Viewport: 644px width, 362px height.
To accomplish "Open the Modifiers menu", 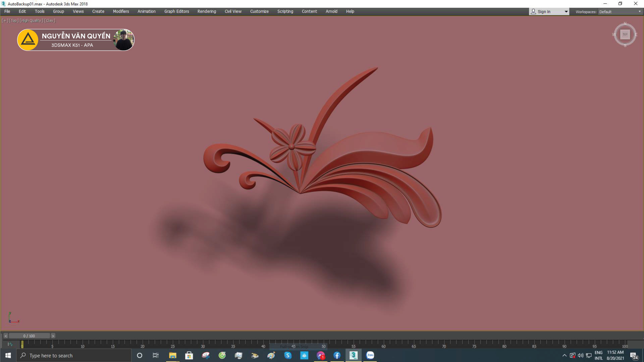I will (x=121, y=11).
